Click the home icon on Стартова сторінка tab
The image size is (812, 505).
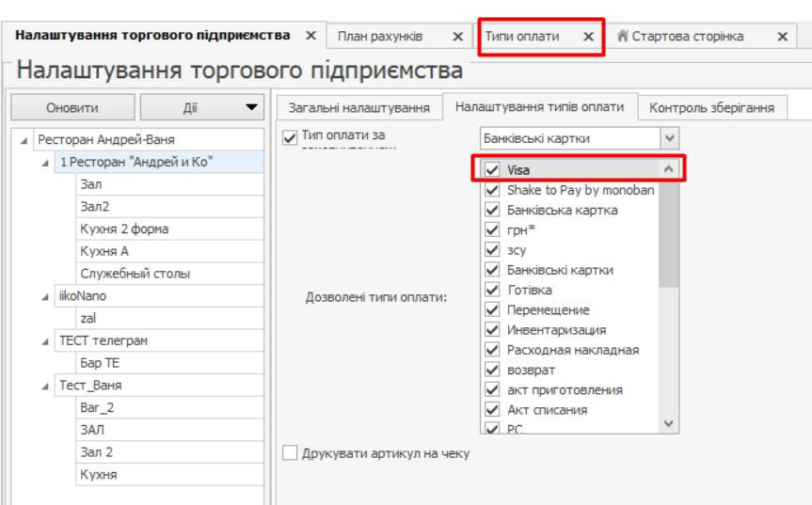pyautogui.click(x=622, y=37)
